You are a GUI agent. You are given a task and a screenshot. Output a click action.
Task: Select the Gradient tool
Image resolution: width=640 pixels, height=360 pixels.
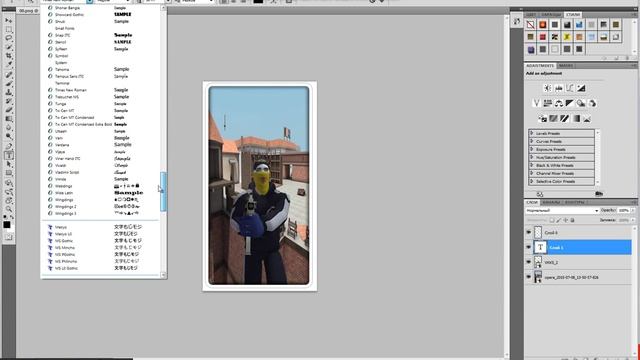(x=9, y=119)
